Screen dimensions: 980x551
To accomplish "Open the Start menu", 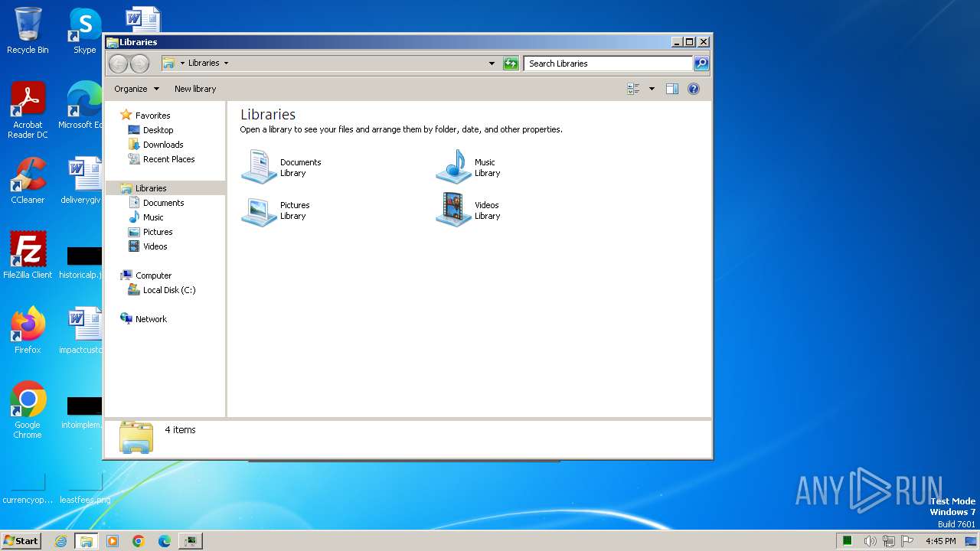I will click(x=21, y=541).
